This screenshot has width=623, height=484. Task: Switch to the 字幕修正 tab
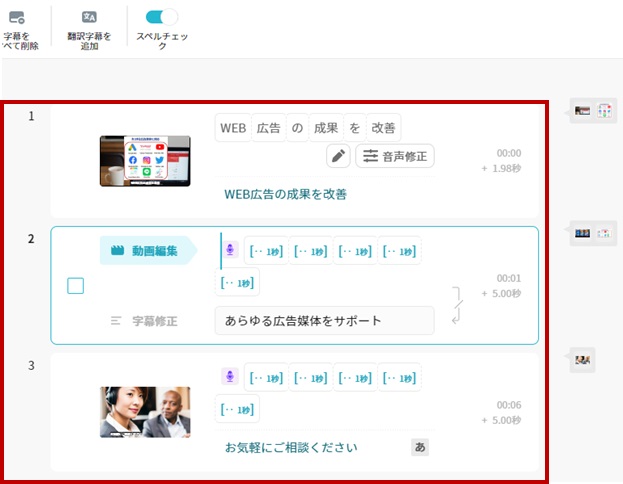click(144, 321)
